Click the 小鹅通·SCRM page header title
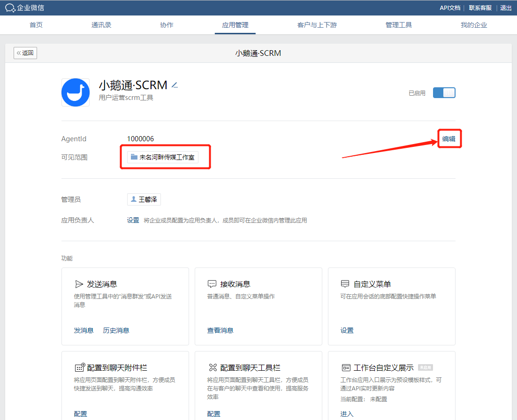 click(258, 53)
